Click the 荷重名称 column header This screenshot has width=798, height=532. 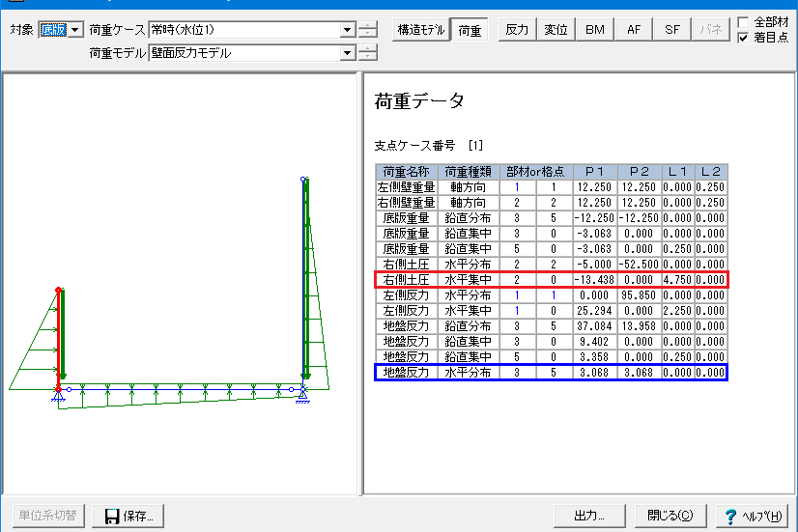click(406, 172)
